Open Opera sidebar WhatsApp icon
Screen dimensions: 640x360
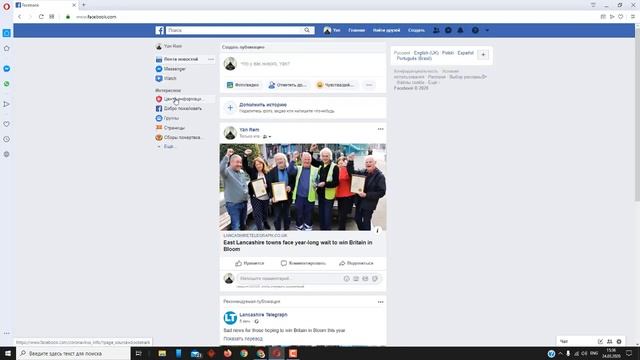(x=7, y=84)
